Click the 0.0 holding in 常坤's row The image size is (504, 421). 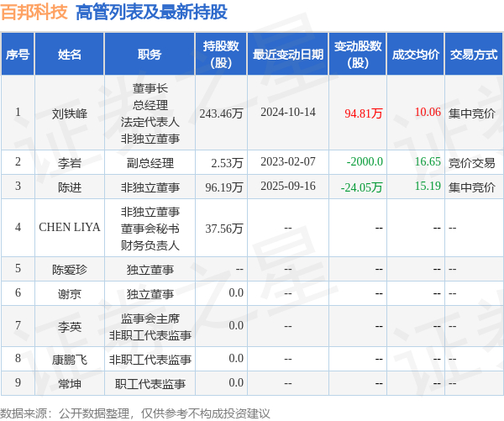pos(236,382)
